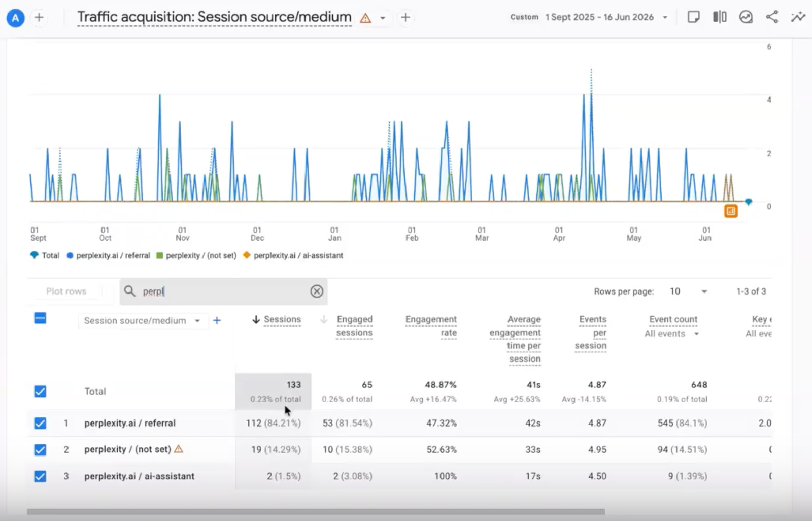The image size is (812, 521).
Task: Uncheck perplexity.ai / ai-assistant row checkbox
Action: pyautogui.click(x=40, y=476)
